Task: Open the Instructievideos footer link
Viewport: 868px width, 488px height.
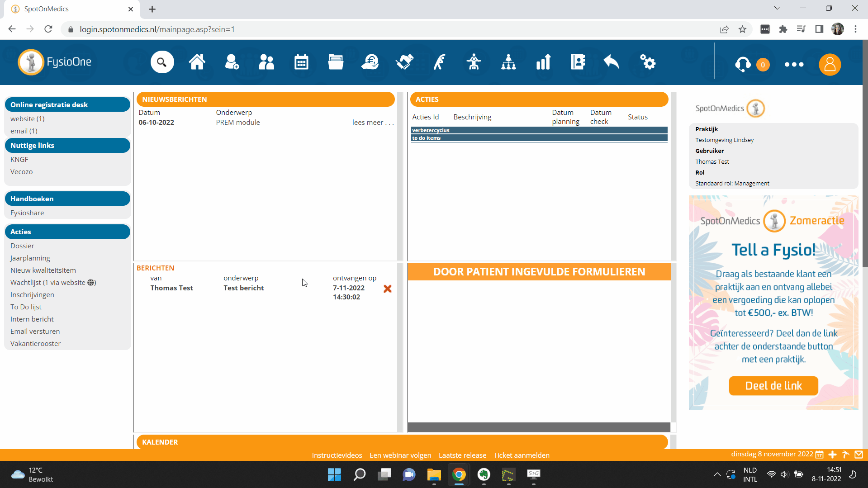Action: click(337, 455)
